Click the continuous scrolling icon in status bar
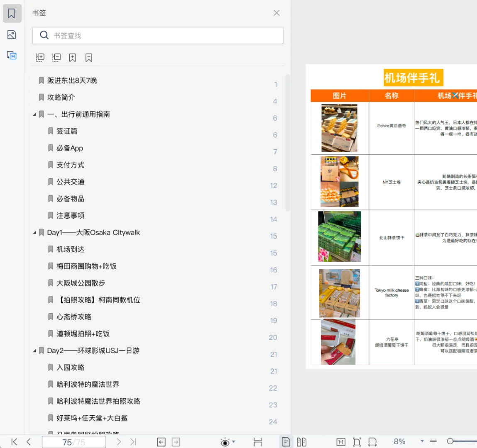Screen dimensions: 477x448 click(258, 442)
